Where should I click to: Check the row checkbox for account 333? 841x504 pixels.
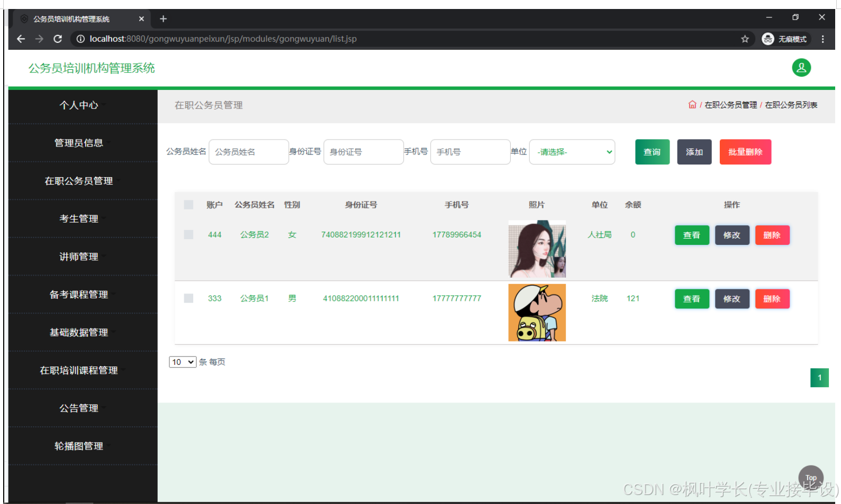[188, 298]
